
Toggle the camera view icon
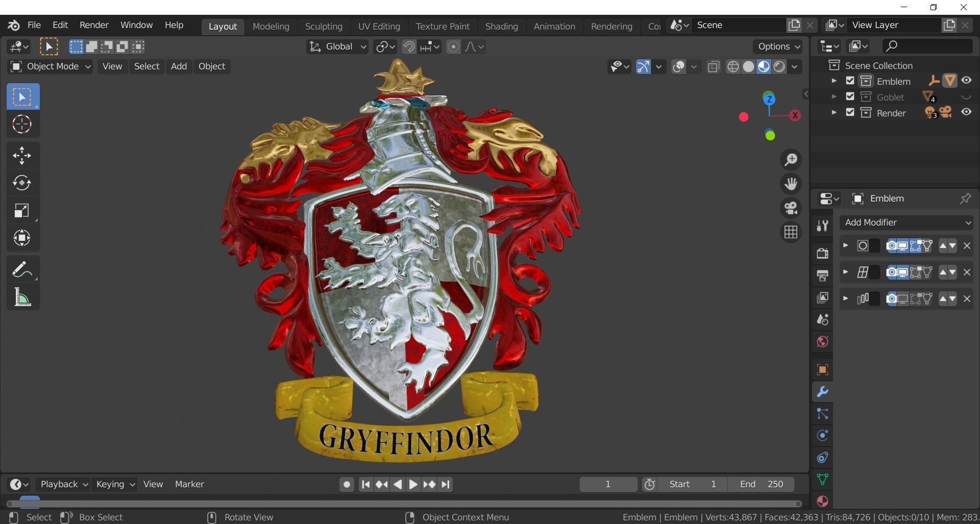[x=791, y=208]
